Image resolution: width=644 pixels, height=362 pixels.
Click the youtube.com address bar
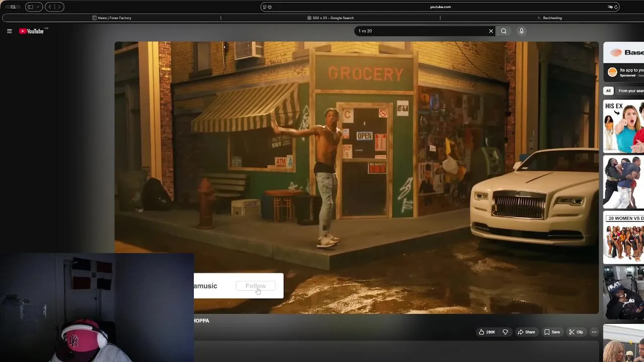point(440,7)
